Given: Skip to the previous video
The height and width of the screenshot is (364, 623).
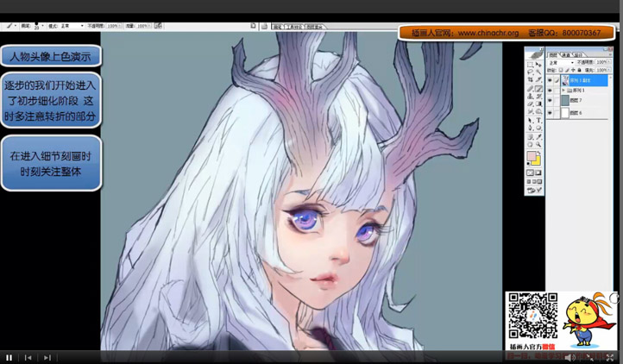Looking at the screenshot, I should [x=28, y=357].
